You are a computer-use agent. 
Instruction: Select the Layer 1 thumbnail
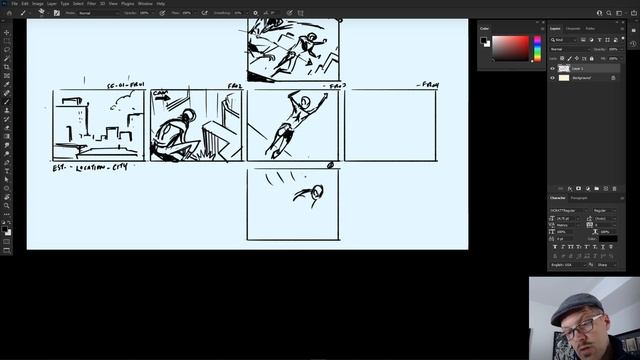[x=564, y=69]
